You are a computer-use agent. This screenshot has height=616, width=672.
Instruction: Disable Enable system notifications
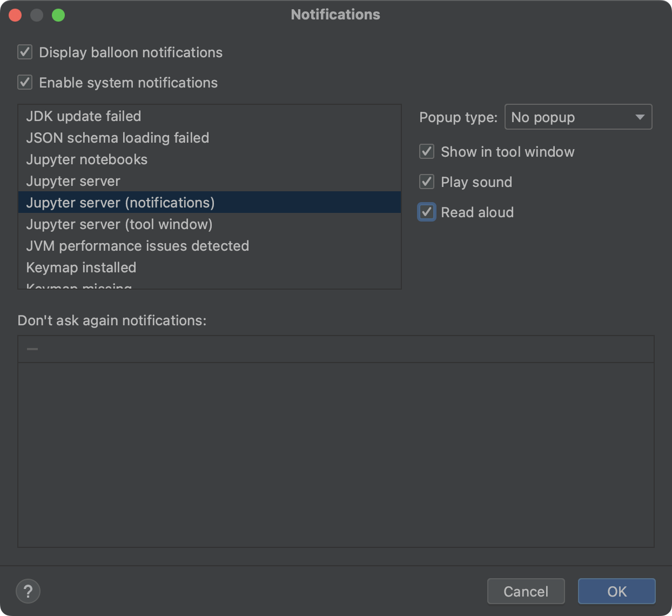(24, 82)
